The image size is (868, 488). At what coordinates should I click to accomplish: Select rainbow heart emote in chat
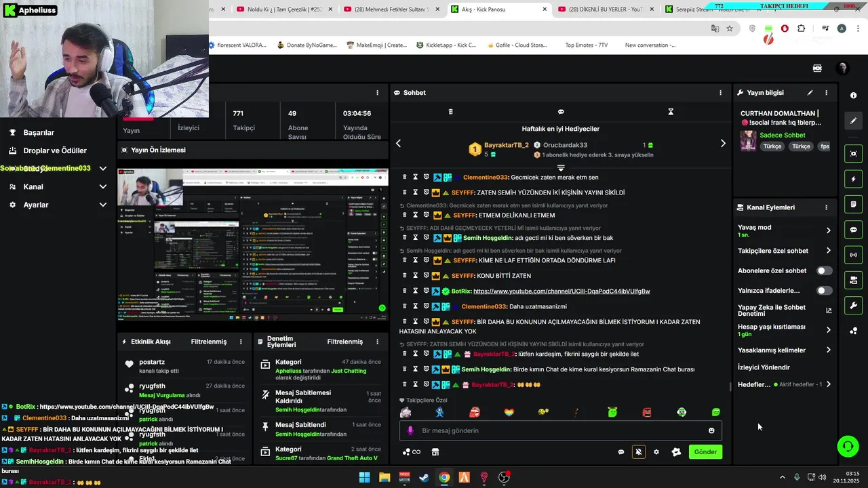[509, 412]
